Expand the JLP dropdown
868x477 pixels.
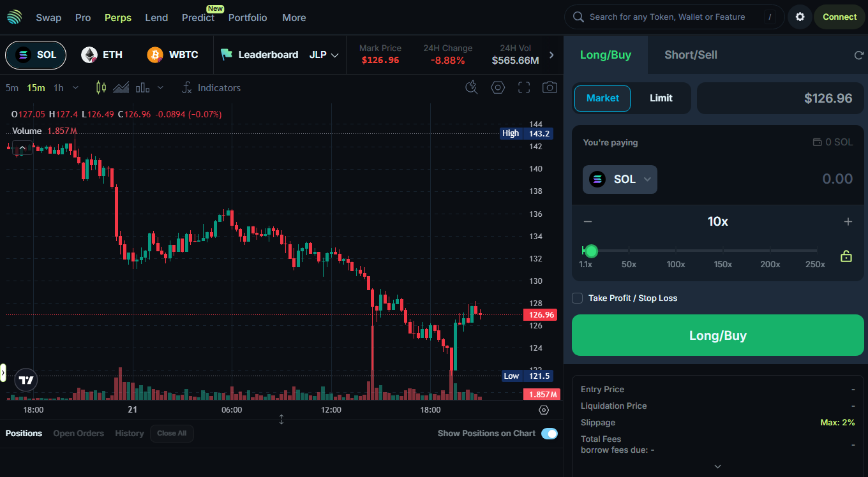(324, 55)
